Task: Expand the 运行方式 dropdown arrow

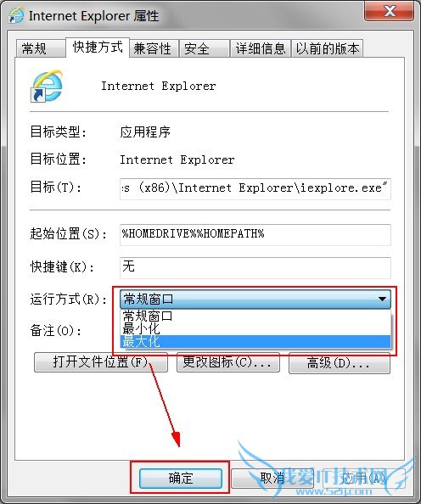Action: click(382, 299)
